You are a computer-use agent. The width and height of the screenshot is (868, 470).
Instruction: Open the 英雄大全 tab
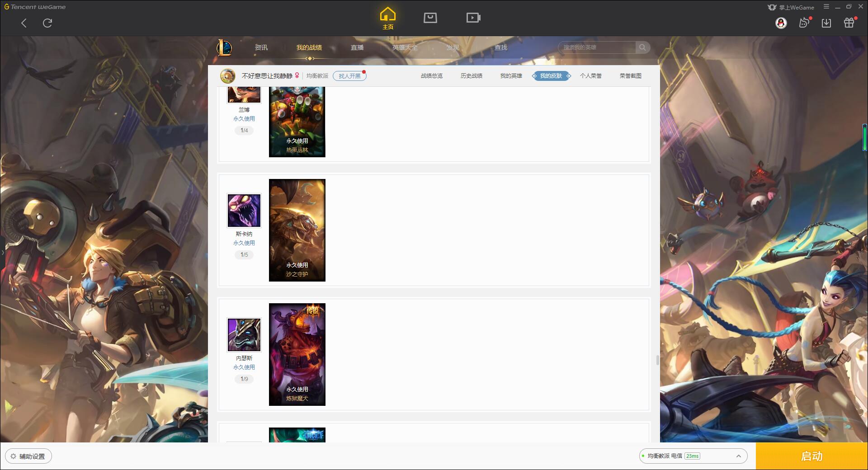click(405, 47)
